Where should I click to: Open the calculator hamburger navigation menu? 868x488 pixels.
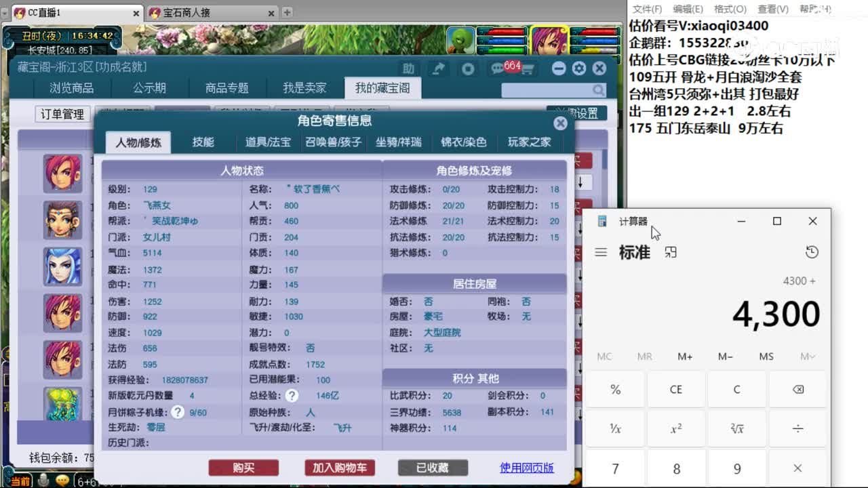point(601,251)
